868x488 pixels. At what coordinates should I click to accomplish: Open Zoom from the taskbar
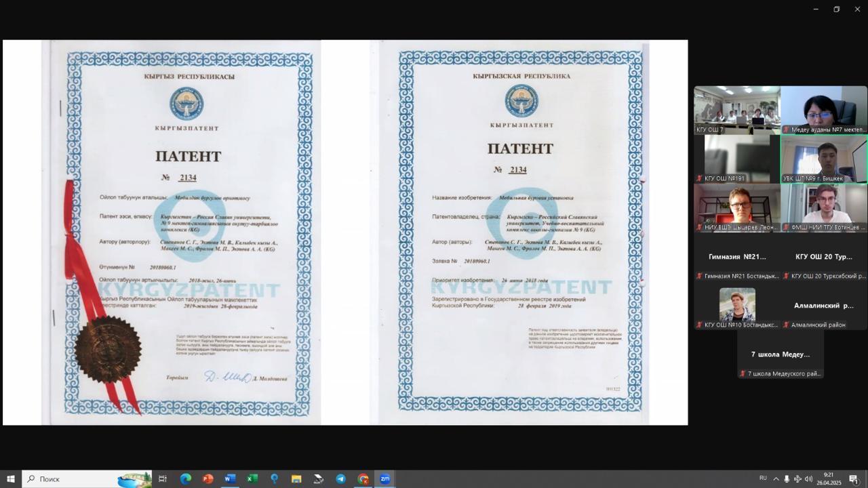pyautogui.click(x=384, y=479)
